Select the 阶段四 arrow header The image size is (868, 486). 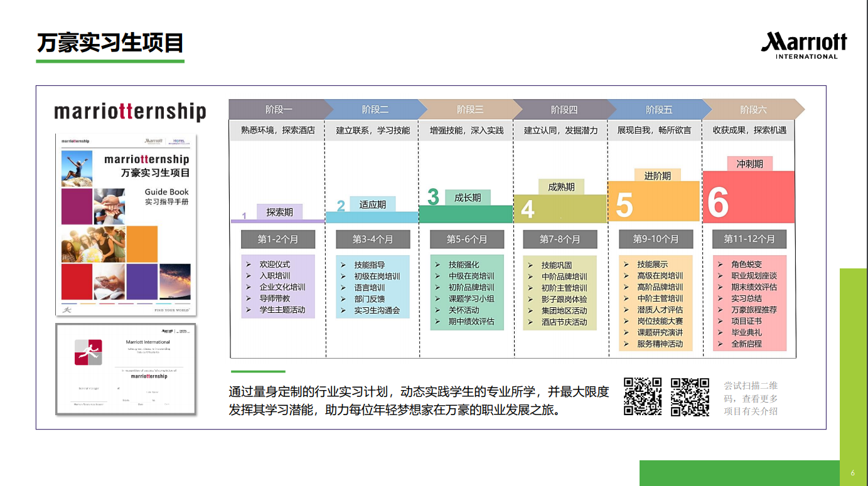(564, 109)
